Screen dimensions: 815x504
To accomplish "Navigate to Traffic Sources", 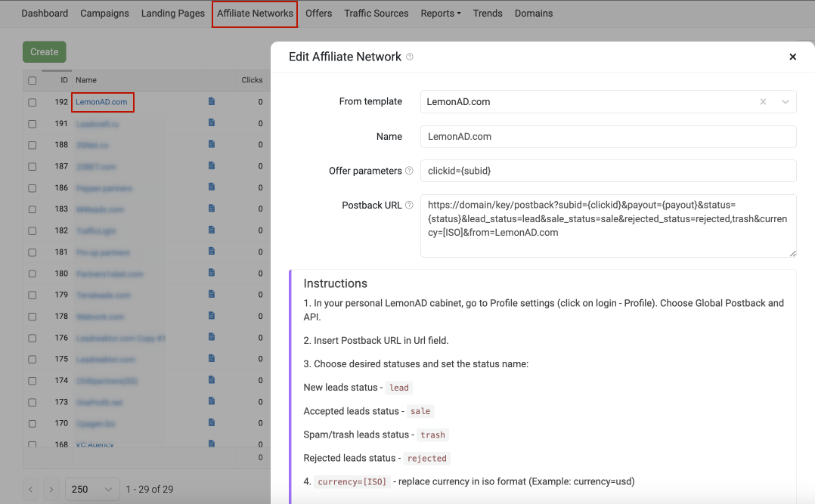I will click(377, 14).
